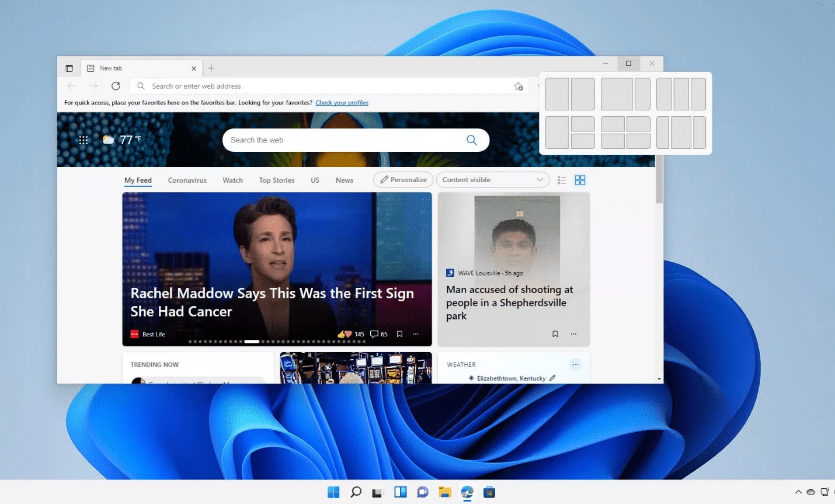Click the magnifier button in the web search box
Image resolution: width=835 pixels, height=504 pixels.
[x=472, y=140]
